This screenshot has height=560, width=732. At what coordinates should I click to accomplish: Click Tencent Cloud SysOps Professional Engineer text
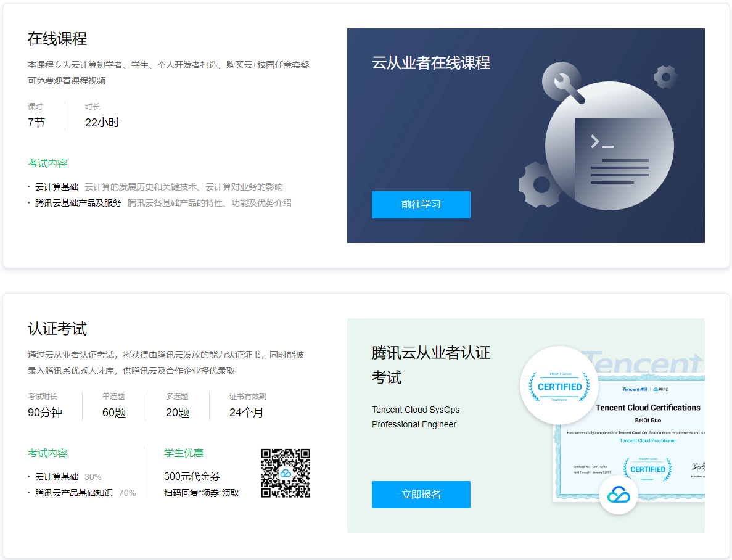click(x=416, y=417)
